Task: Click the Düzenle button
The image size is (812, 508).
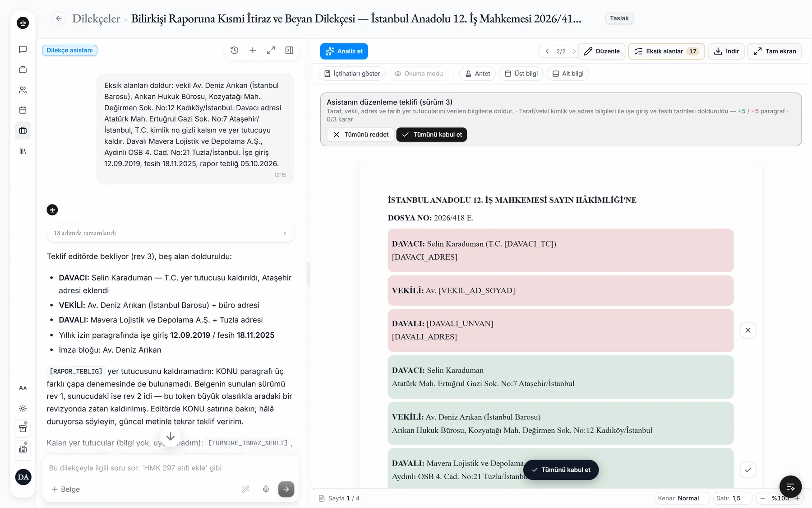Action: pyautogui.click(x=602, y=51)
